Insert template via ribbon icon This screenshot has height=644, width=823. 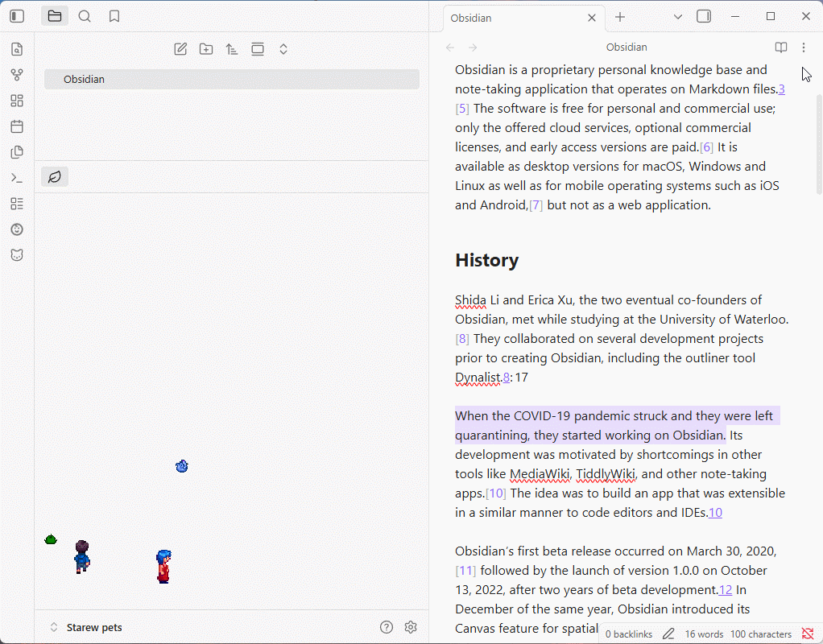tap(17, 152)
